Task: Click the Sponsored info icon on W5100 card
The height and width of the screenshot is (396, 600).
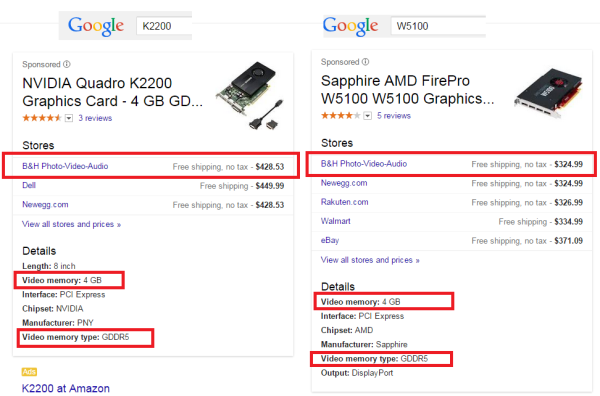Action: coord(365,62)
